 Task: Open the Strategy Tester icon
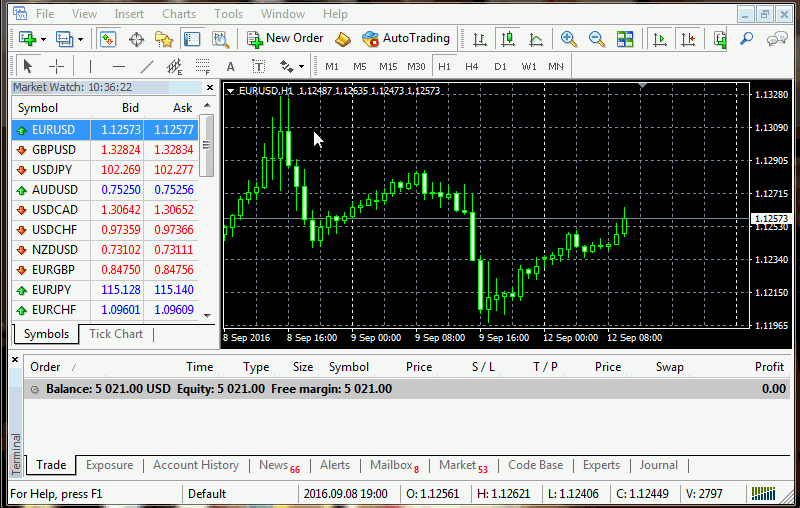click(220, 39)
